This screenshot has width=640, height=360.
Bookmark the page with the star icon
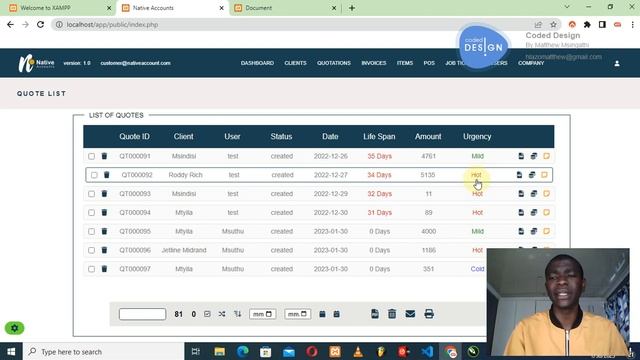tap(553, 24)
